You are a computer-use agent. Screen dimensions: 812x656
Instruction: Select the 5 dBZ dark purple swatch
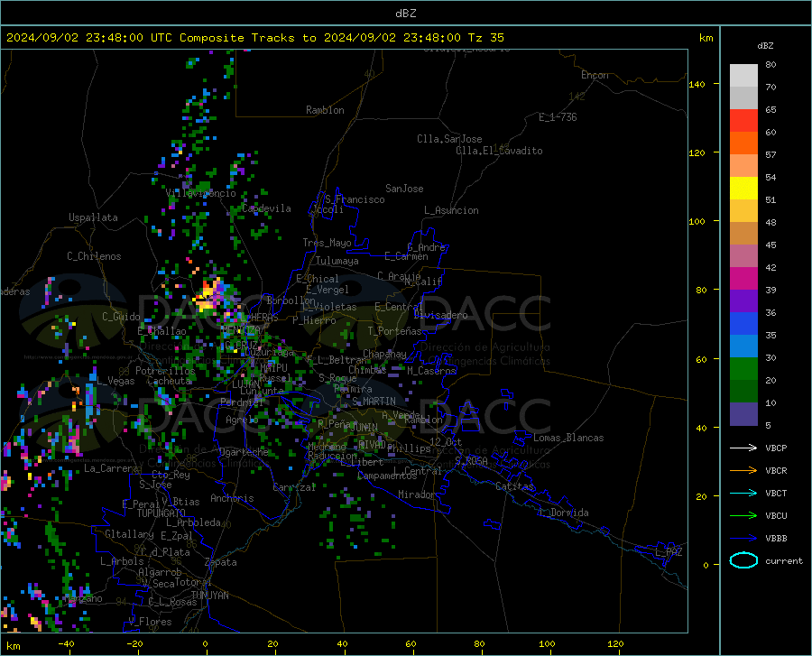[x=743, y=413]
